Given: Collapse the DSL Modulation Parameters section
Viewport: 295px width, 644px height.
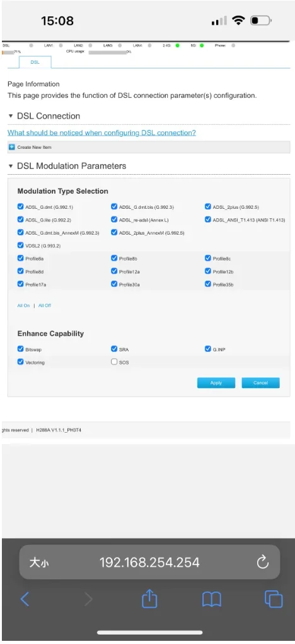Looking at the screenshot, I should pyautogui.click(x=11, y=167).
